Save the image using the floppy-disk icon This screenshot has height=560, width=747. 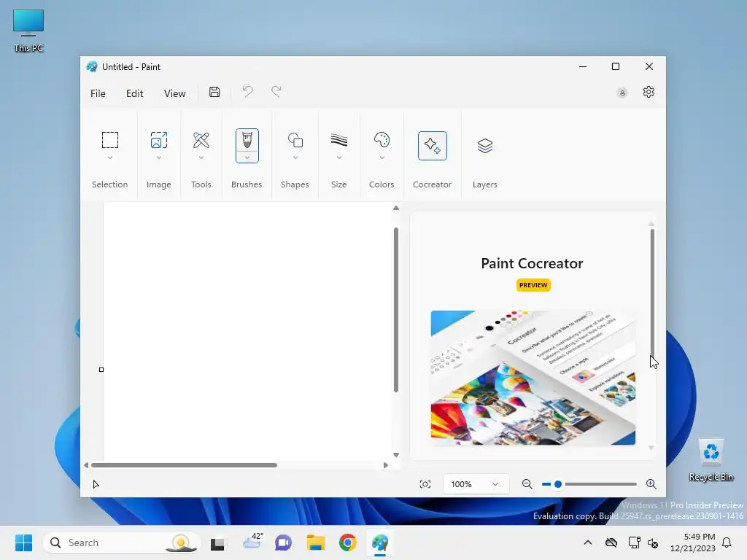pyautogui.click(x=214, y=92)
